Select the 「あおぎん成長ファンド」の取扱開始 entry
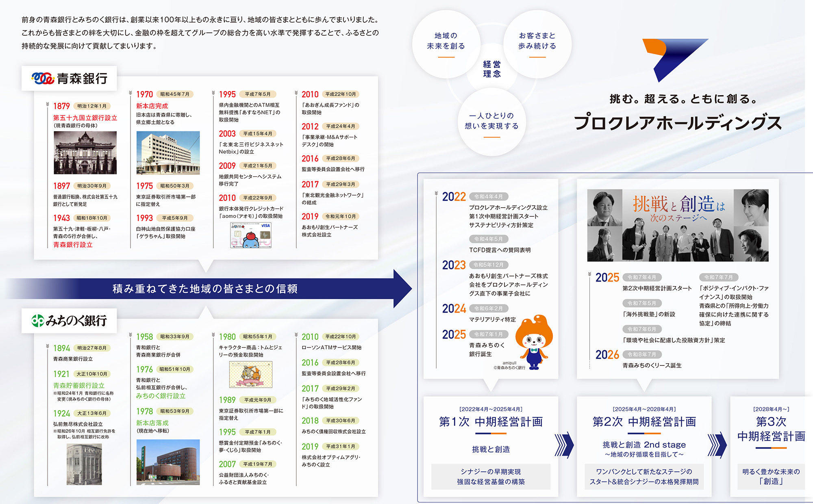The width and height of the screenshot is (813, 504). coord(330,109)
